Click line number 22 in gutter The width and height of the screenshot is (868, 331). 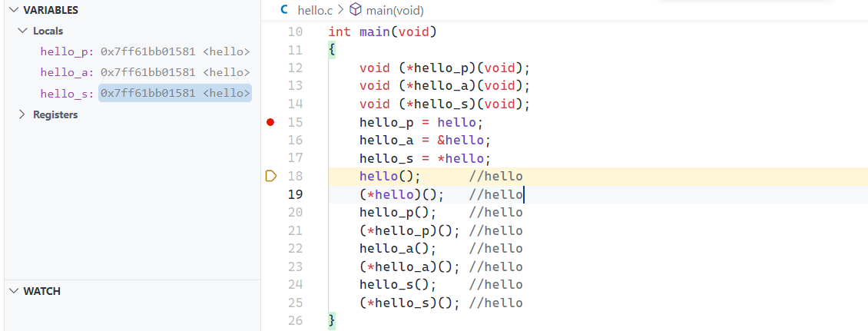point(296,249)
